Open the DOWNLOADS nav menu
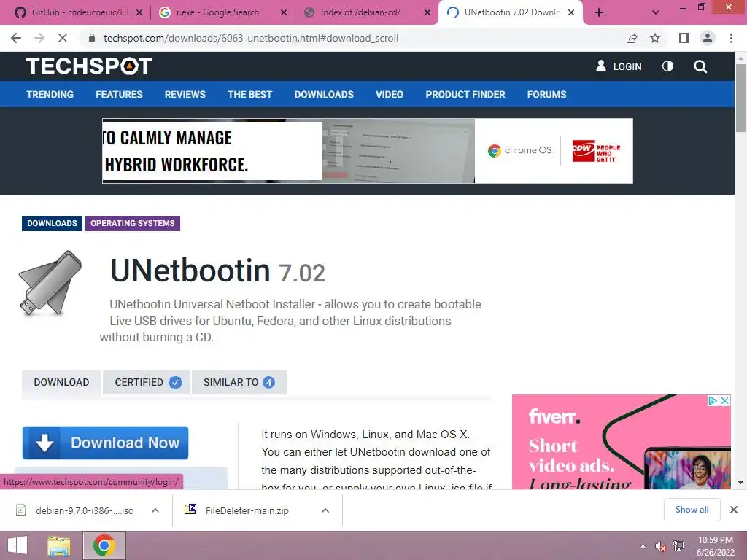 [324, 94]
